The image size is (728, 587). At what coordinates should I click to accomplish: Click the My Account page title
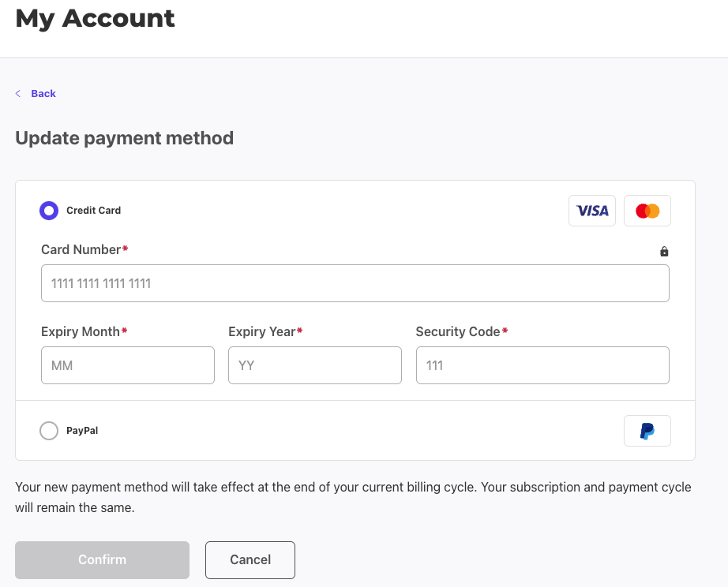[94, 18]
